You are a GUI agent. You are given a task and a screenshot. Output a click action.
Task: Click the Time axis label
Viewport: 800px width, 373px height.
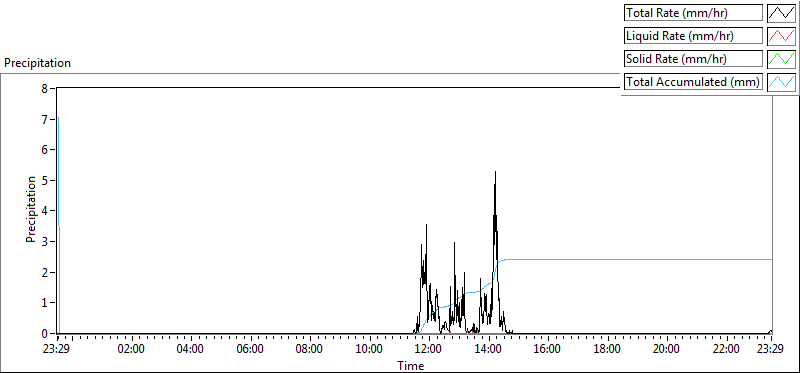click(410, 366)
